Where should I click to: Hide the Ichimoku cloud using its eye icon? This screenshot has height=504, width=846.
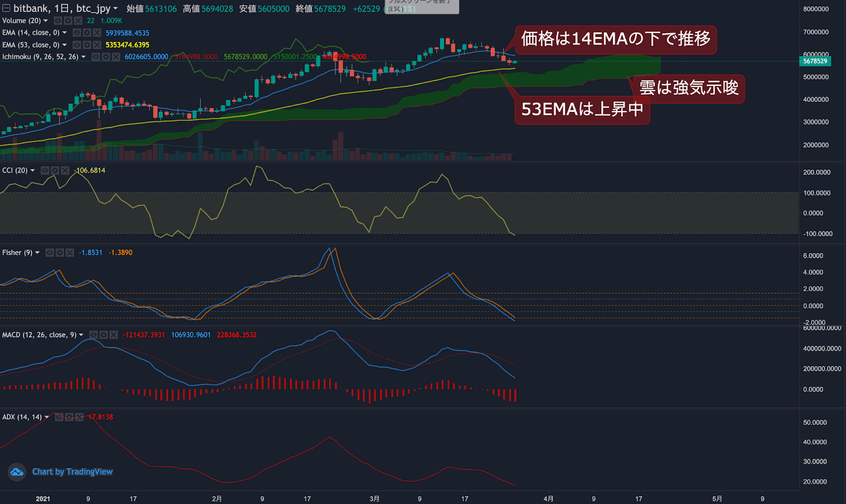tap(96, 57)
